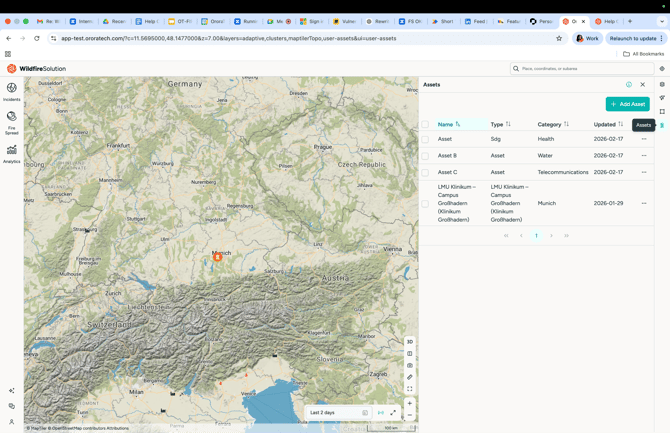Select all assets using the header checkbox
Viewport: 670px width, 433px height.
coord(425,125)
